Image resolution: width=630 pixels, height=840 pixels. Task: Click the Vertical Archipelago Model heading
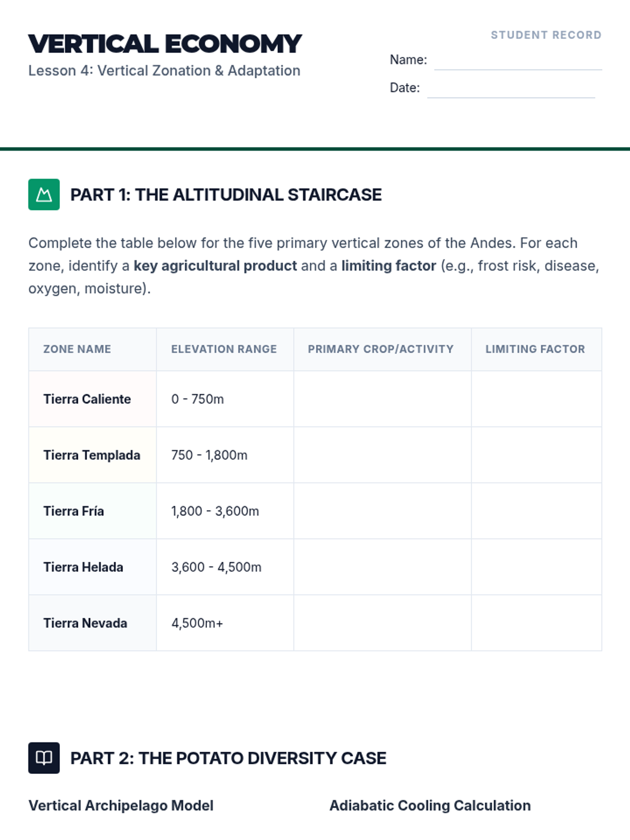(121, 805)
